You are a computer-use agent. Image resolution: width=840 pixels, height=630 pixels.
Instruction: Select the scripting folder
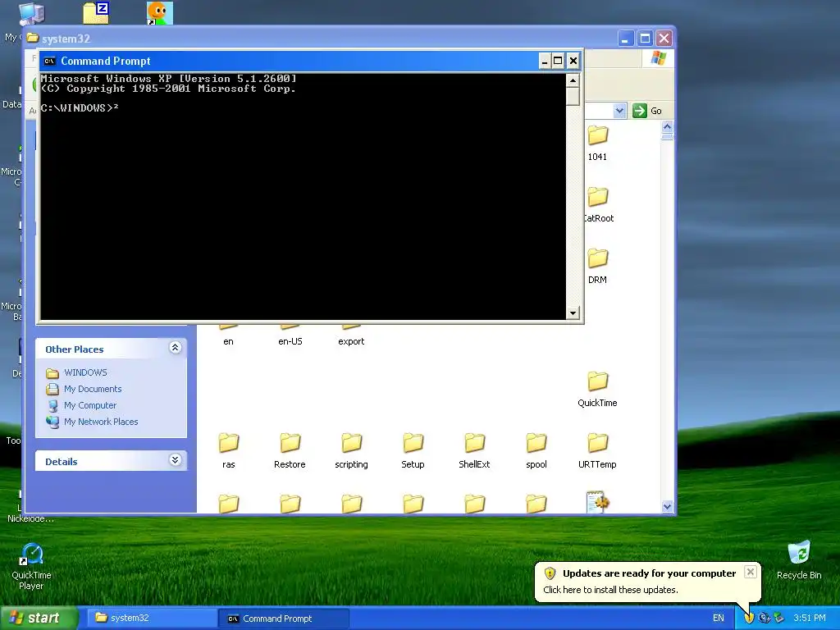coord(351,444)
